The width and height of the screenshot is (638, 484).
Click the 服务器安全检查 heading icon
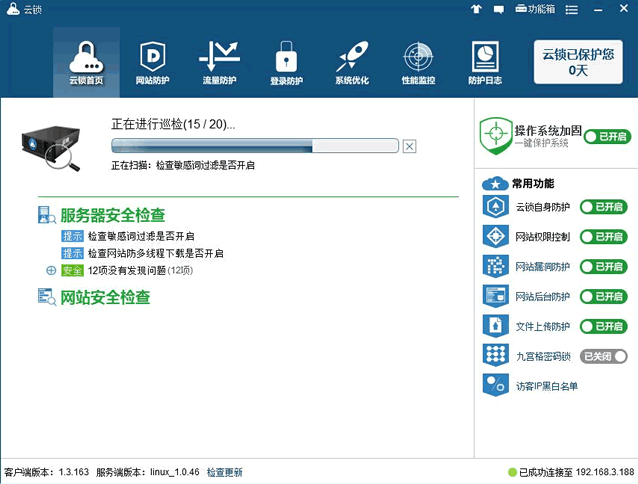point(47,215)
